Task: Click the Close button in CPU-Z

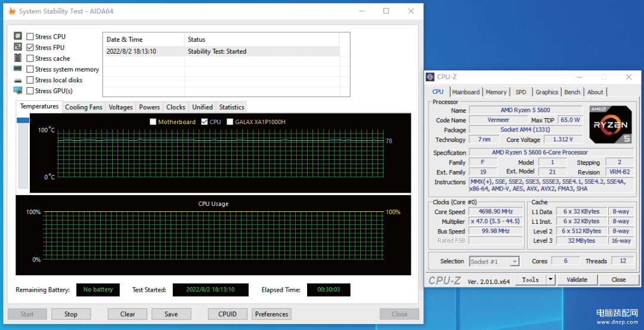Action: point(618,280)
